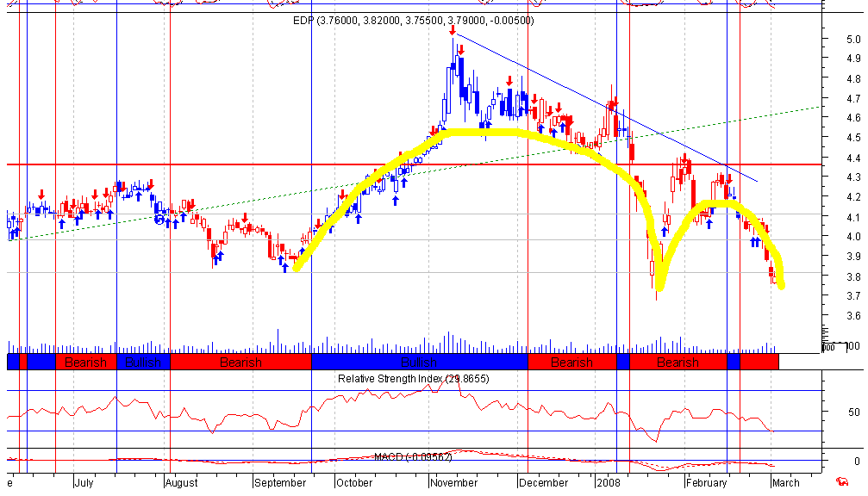Click the red down arrow above the 5.0 November peak
Viewport: 868px width, 496px height.
point(453,30)
